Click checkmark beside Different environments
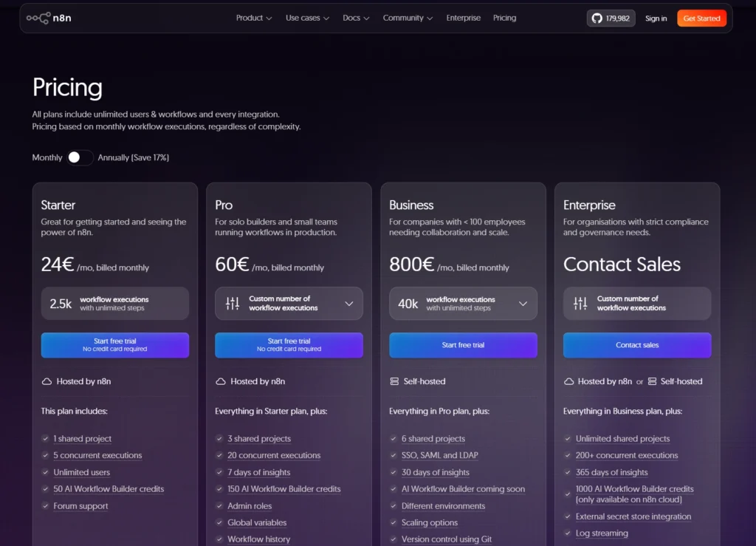 [394, 506]
